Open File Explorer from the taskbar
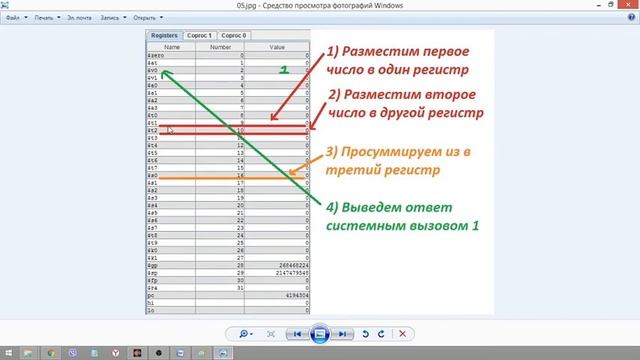This screenshot has width=640, height=360. 28,353
